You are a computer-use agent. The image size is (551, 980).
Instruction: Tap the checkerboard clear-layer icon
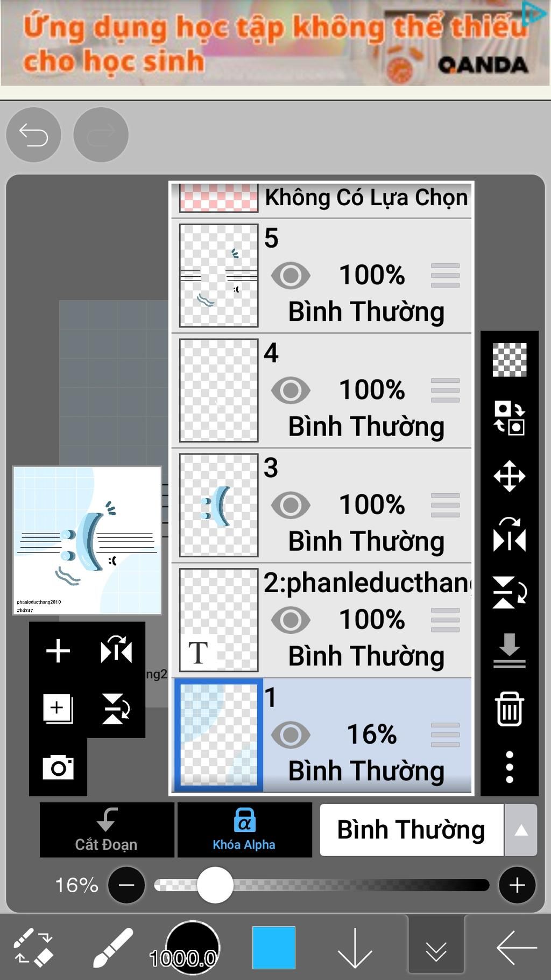[509, 360]
